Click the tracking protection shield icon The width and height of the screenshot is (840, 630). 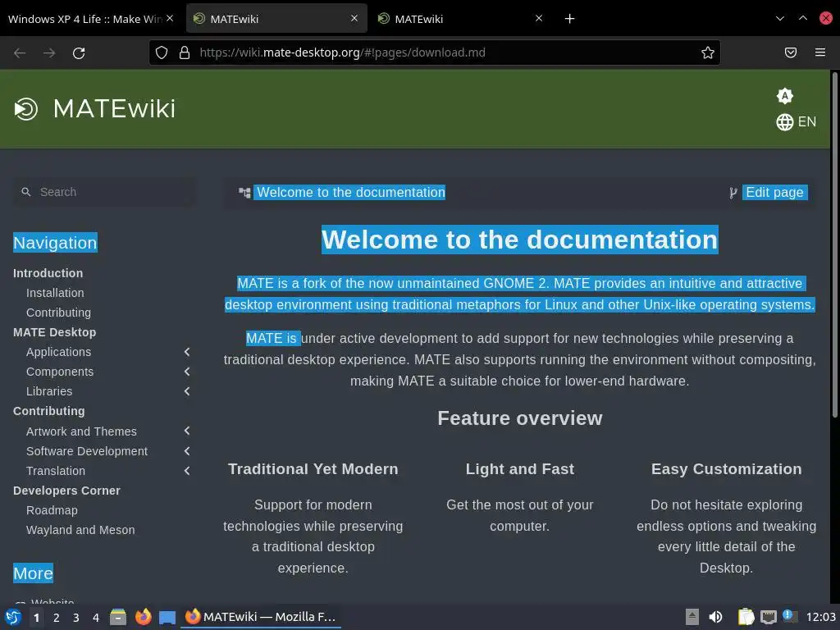[162, 52]
